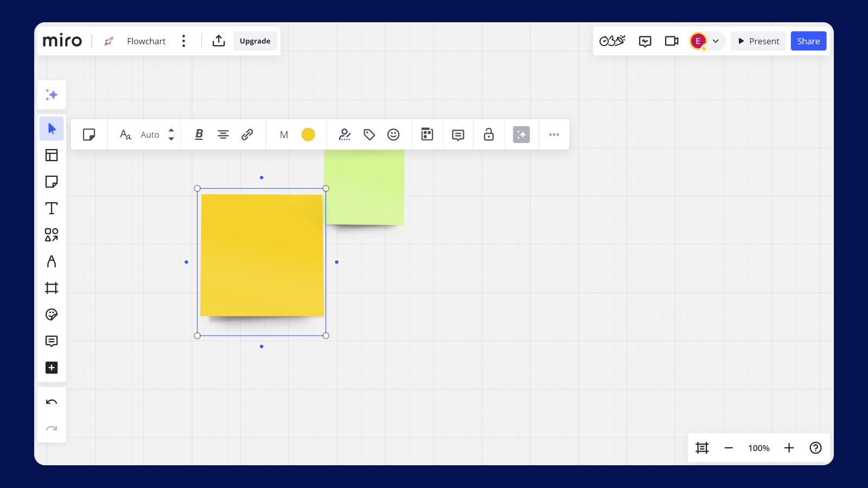Open more options ellipsis in toolbar
868x488 pixels.
[x=554, y=134]
